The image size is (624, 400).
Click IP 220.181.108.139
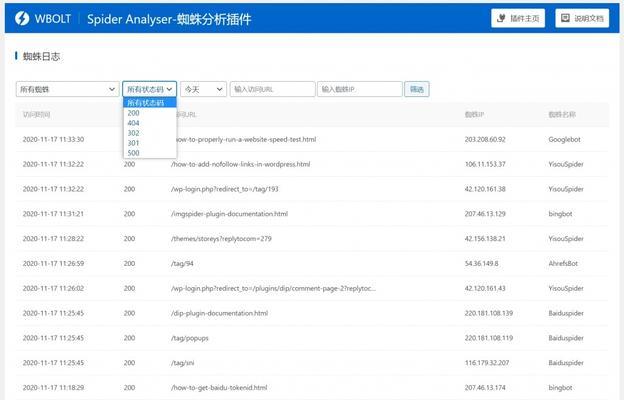pyautogui.click(x=488, y=313)
